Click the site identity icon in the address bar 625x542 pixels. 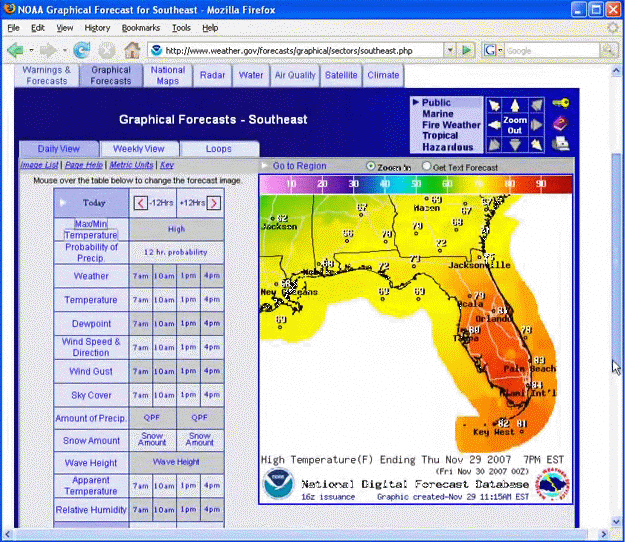click(x=157, y=51)
